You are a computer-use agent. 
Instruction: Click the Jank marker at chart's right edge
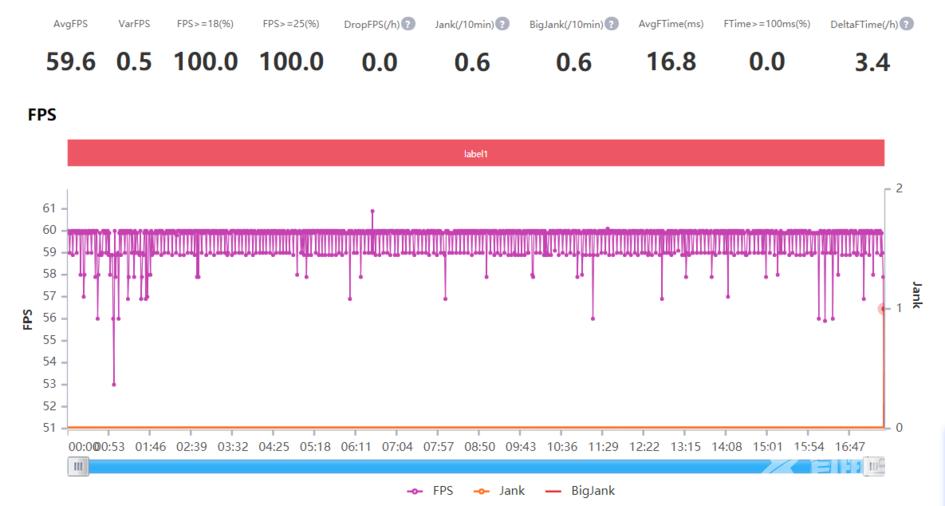(883, 309)
